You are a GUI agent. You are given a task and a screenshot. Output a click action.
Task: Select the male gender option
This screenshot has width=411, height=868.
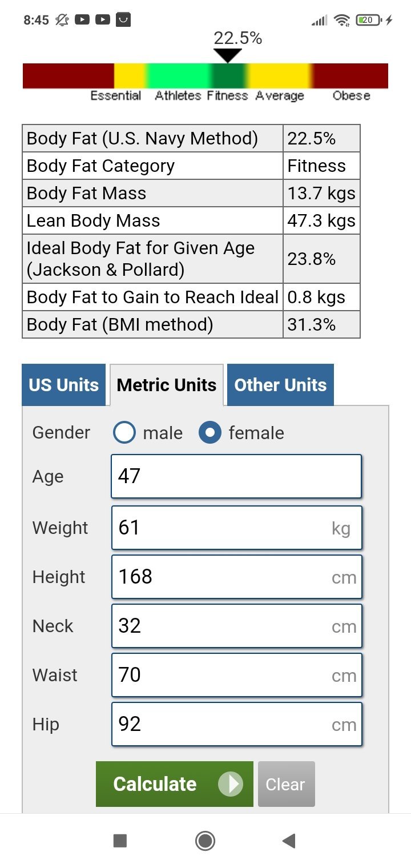pos(124,433)
